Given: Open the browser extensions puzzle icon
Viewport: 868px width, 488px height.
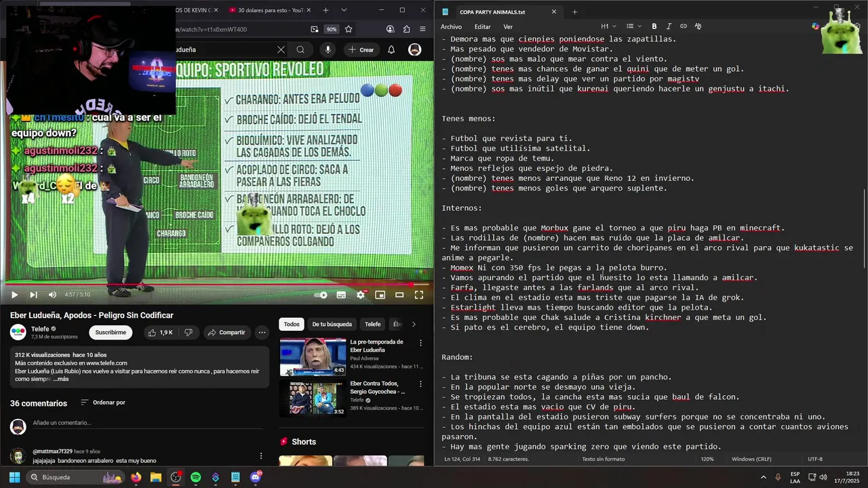Looking at the screenshot, I should tap(406, 29).
